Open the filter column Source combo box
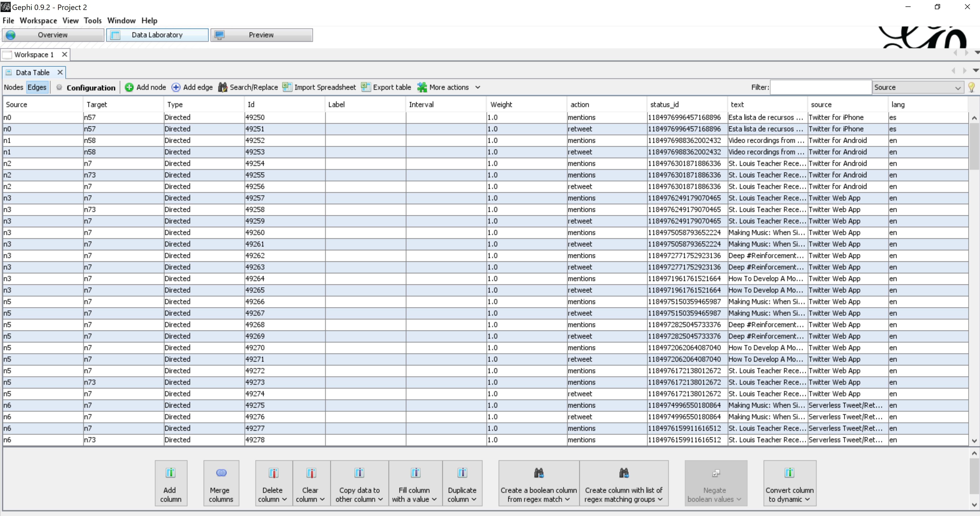 917,87
